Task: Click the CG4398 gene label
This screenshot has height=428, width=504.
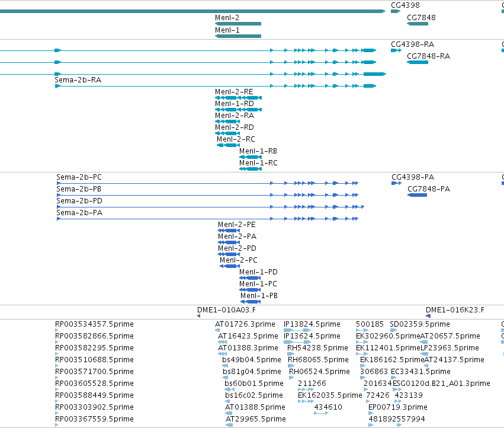Action: click(405, 5)
